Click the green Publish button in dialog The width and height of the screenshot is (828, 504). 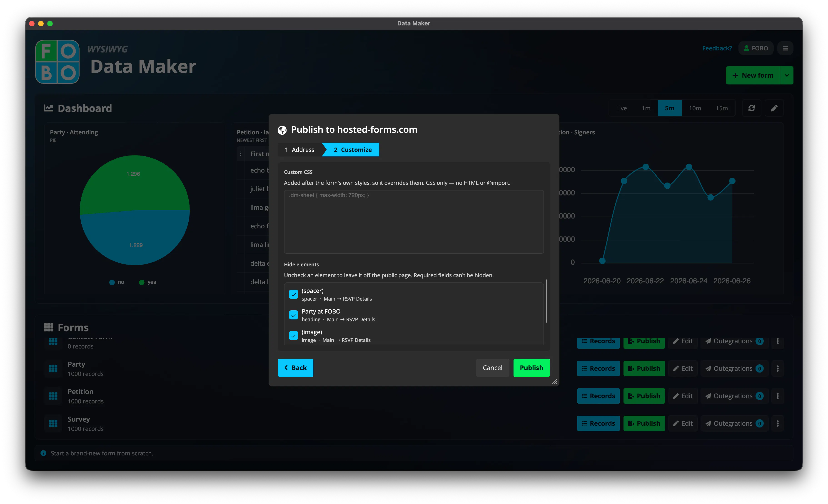click(531, 368)
